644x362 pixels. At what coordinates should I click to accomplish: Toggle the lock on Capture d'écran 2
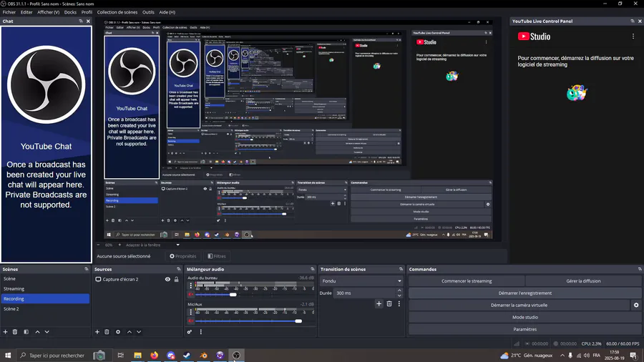point(176,279)
